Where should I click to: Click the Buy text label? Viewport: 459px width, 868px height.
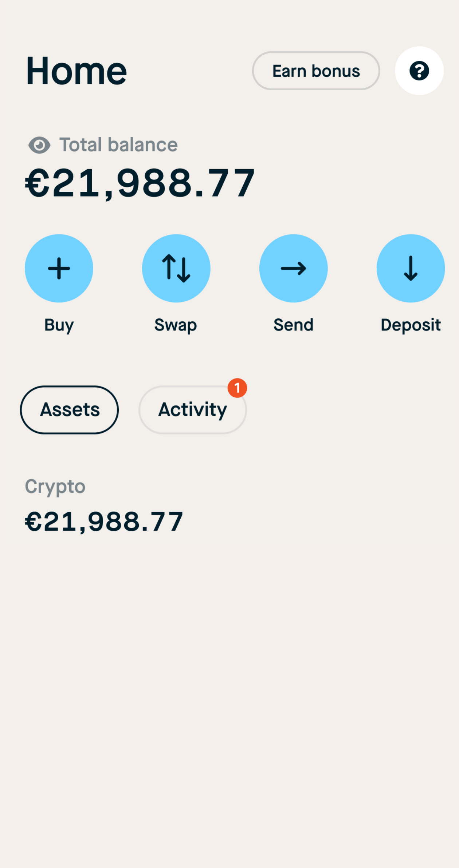(59, 325)
